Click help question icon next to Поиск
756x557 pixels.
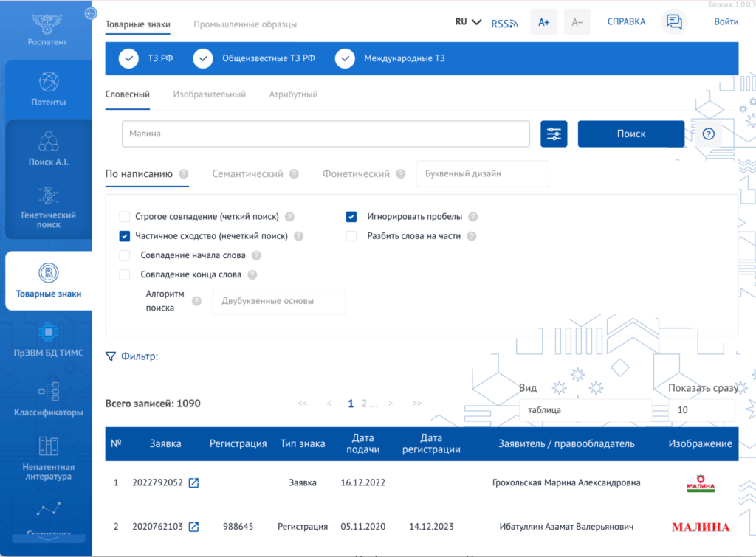708,134
